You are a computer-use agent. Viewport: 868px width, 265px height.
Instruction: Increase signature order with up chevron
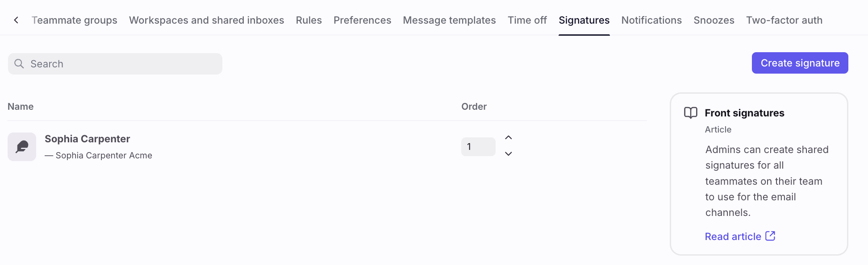click(x=509, y=137)
